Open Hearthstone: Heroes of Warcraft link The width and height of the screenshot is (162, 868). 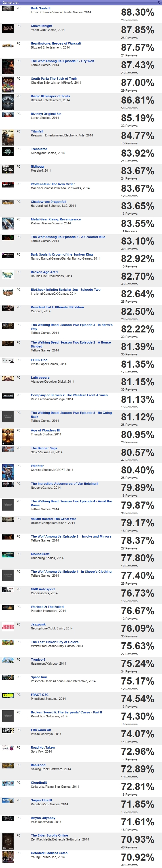click(x=56, y=43)
